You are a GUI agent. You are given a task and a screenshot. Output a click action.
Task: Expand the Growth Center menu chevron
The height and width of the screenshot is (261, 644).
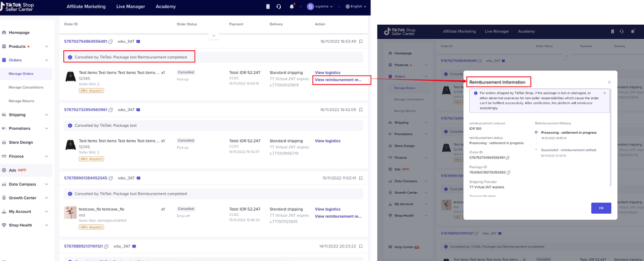pos(47,198)
